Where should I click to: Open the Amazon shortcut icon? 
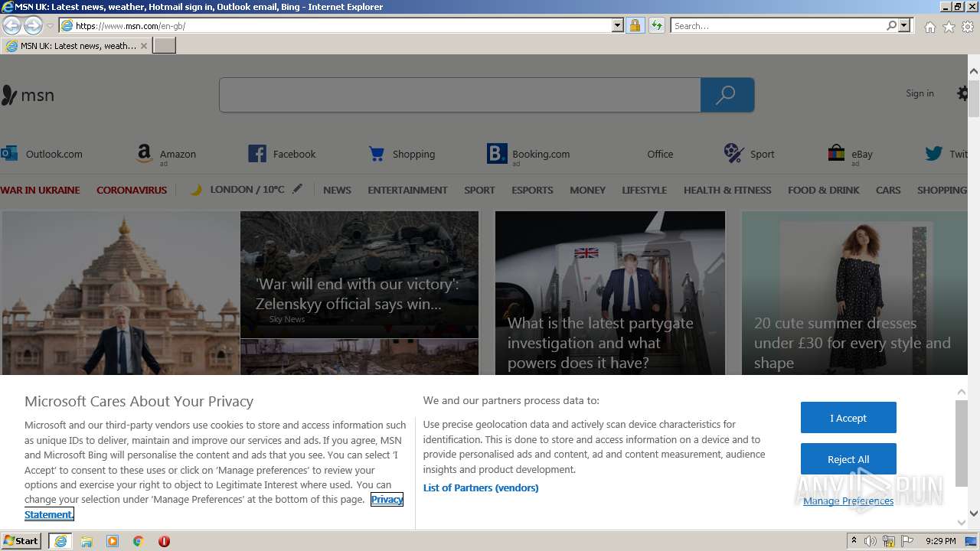(144, 154)
